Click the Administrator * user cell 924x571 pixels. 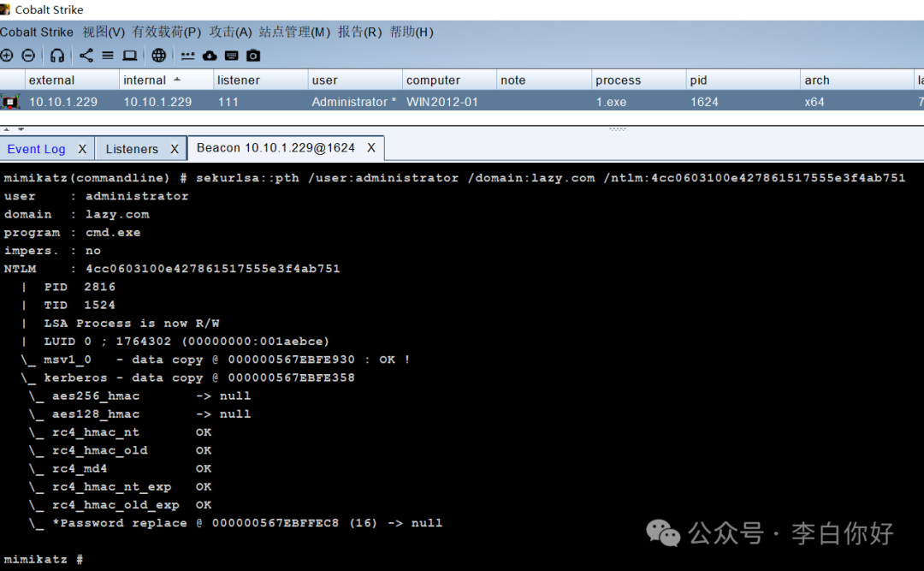(353, 102)
